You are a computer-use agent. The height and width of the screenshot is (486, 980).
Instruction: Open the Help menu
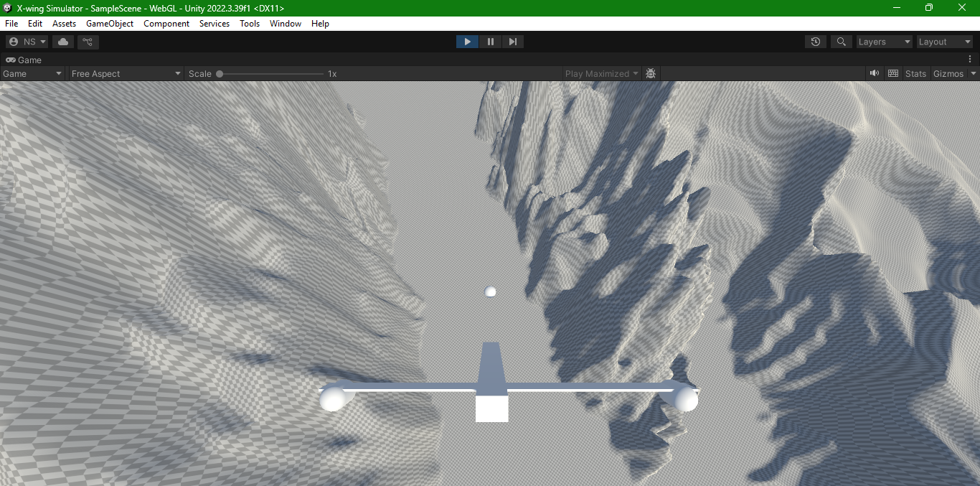(320, 24)
